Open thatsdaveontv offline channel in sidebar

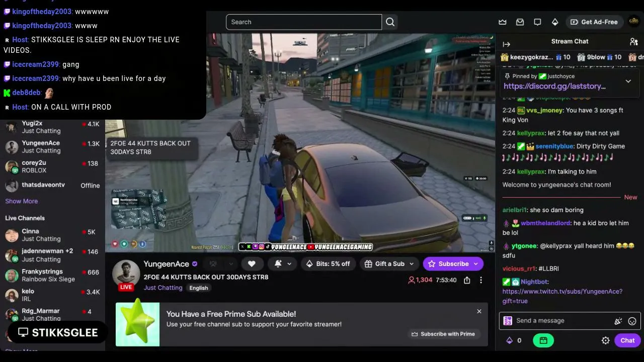pyautogui.click(x=52, y=186)
